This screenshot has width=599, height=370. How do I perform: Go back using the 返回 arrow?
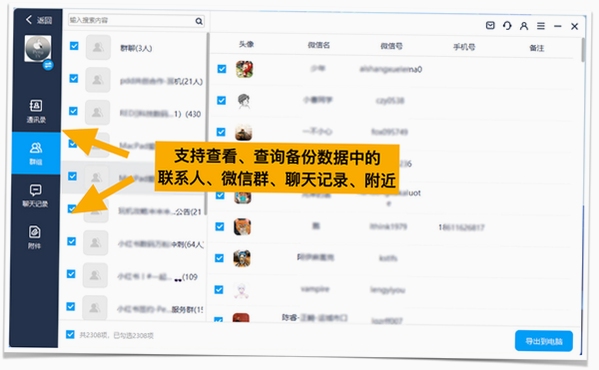pos(38,20)
